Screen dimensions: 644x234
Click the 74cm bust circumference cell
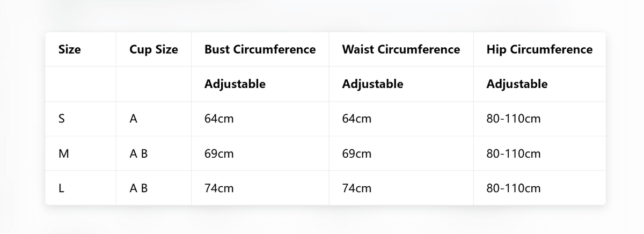[x=219, y=188]
